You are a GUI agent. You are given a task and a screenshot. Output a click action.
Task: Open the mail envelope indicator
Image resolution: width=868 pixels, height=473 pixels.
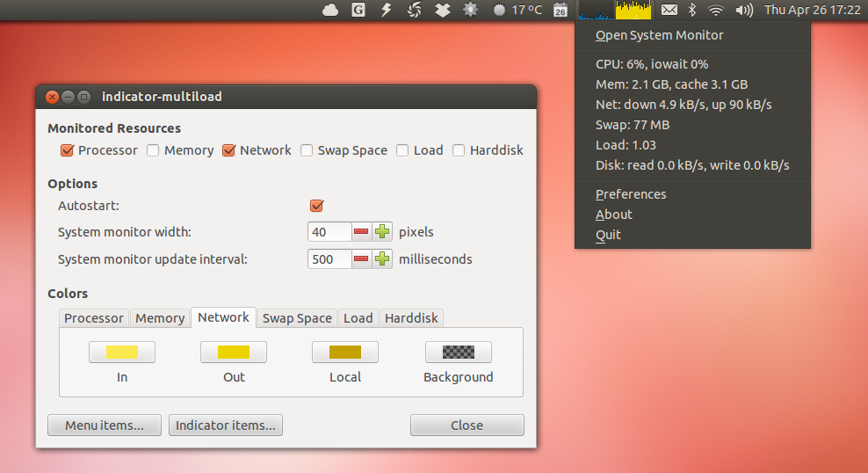(x=669, y=10)
